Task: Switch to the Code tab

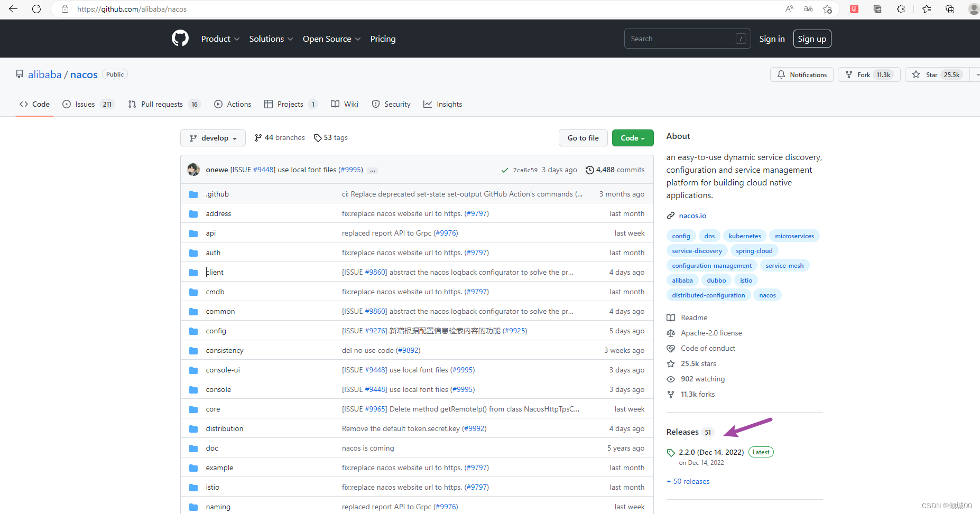Action: (34, 104)
